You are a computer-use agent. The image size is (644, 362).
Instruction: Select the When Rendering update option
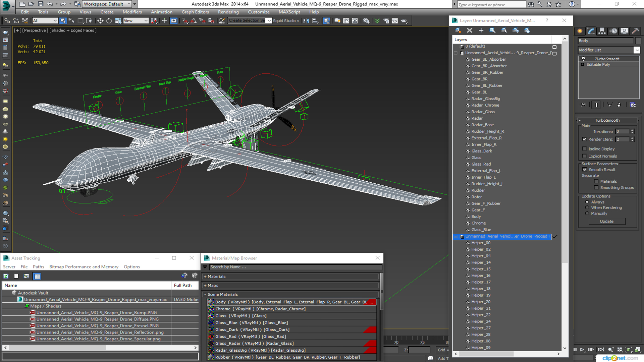click(587, 207)
